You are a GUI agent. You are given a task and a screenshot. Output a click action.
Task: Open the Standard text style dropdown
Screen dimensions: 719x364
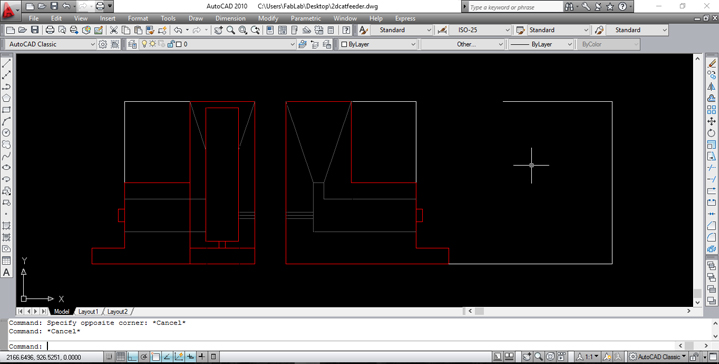pyautogui.click(x=402, y=30)
